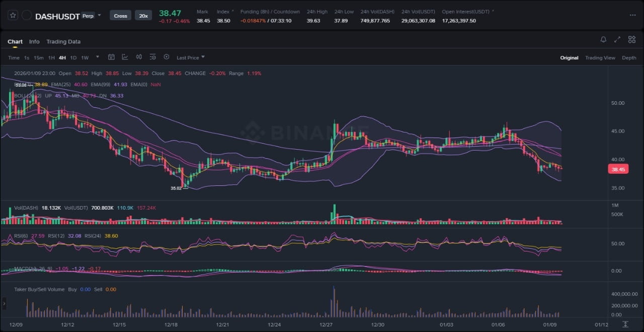Image resolution: width=644 pixels, height=332 pixels.
Task: Switch to Trading View chart
Action: [600, 57]
